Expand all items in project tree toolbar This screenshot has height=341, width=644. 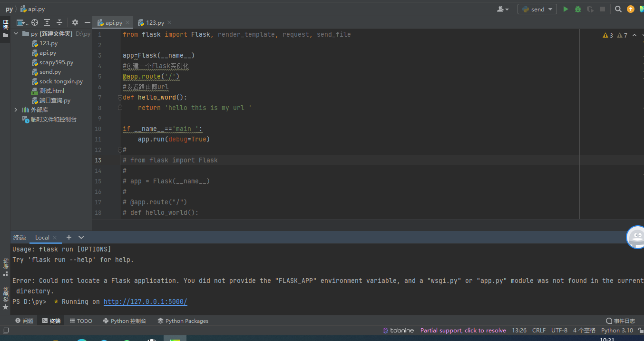pyautogui.click(x=47, y=22)
